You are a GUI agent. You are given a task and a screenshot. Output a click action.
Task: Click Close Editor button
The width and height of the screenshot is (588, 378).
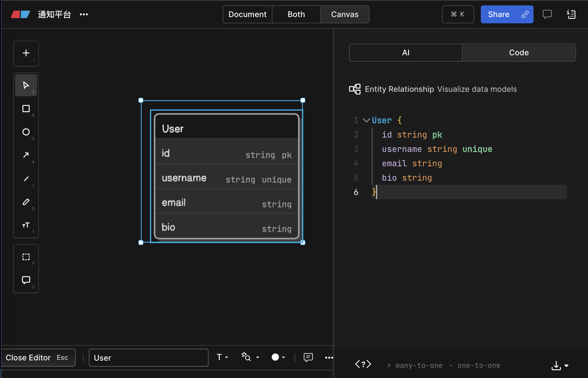[x=38, y=358]
